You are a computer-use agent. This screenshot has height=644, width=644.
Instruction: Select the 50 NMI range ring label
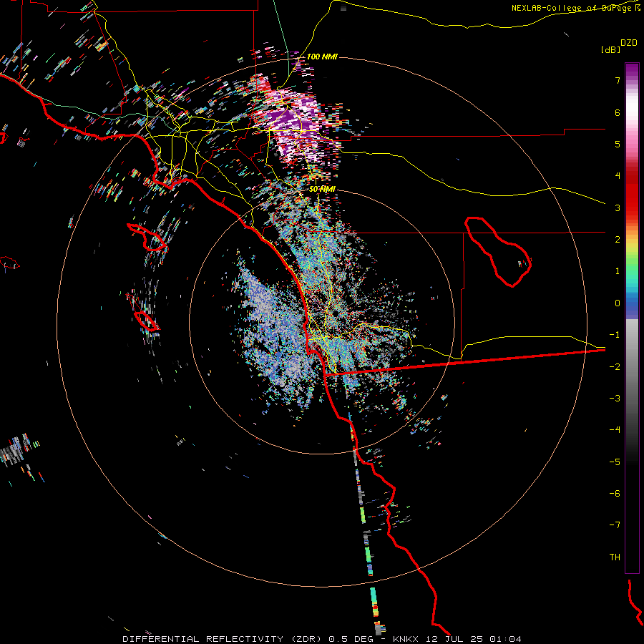pos(322,189)
